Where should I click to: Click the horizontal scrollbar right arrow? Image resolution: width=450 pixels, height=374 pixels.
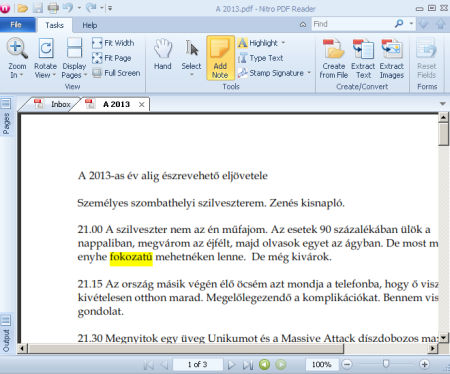pos(432,349)
